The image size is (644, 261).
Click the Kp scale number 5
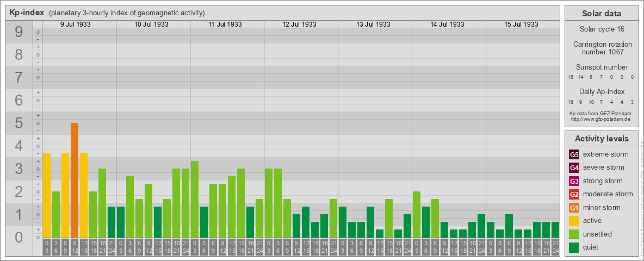[18, 123]
